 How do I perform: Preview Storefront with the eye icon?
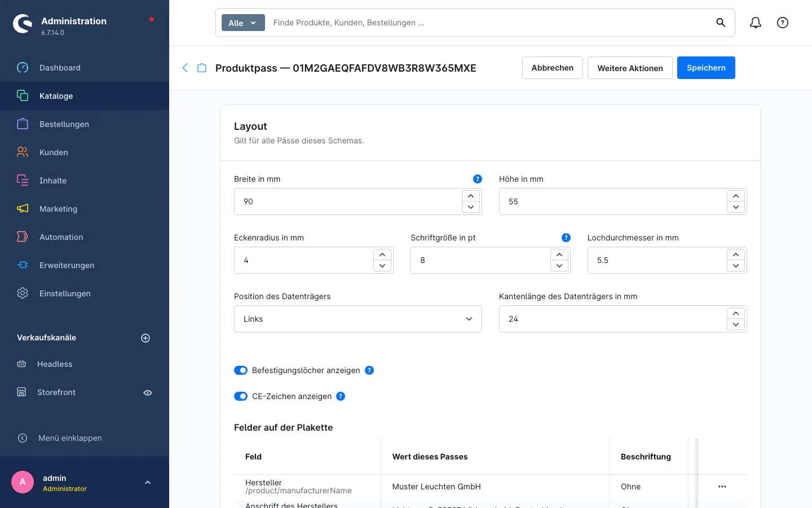(148, 393)
